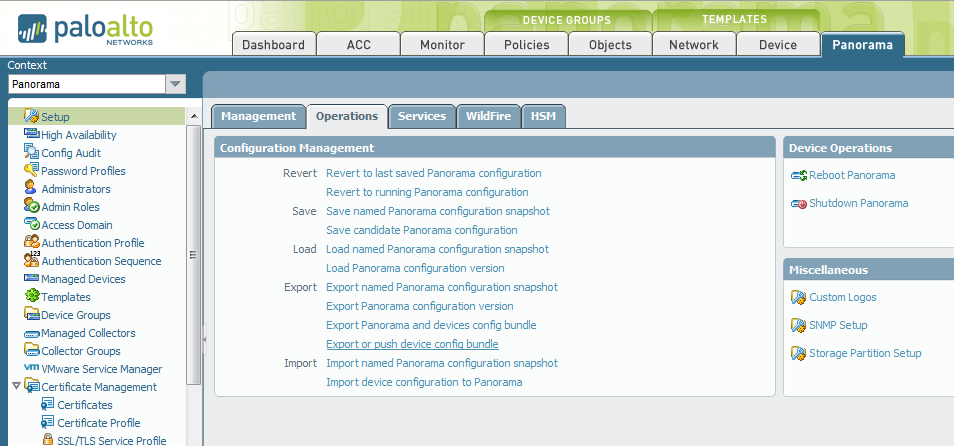The width and height of the screenshot is (954, 446).
Task: Click the Storage Partition Setup icon
Action: coord(798,354)
